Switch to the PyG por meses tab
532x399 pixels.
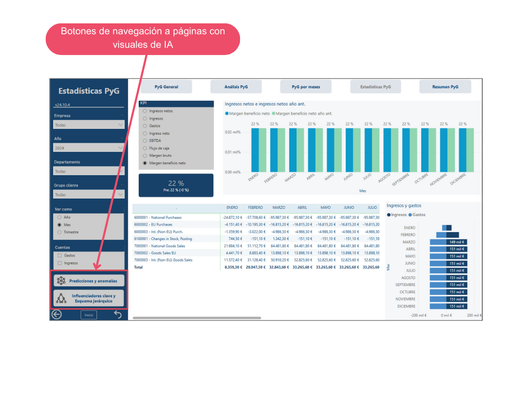305,87
